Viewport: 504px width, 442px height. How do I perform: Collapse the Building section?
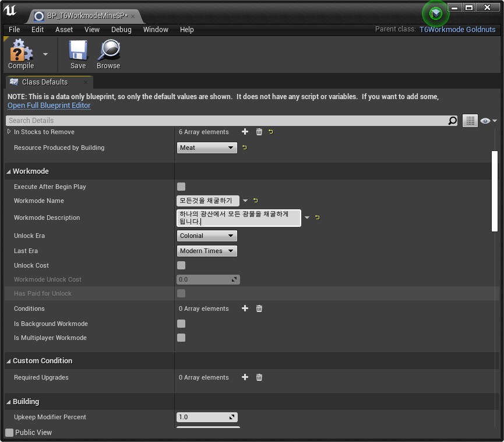pyautogui.click(x=9, y=402)
